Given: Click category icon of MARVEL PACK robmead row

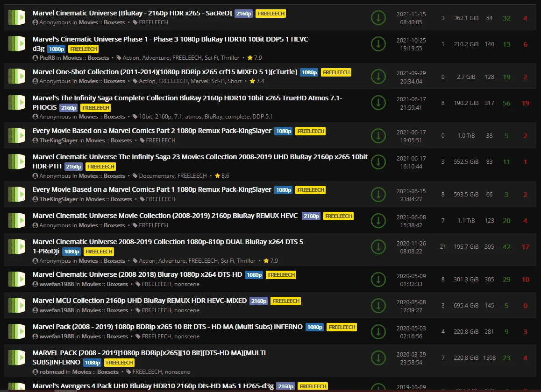Looking at the screenshot, I should pos(16,357).
